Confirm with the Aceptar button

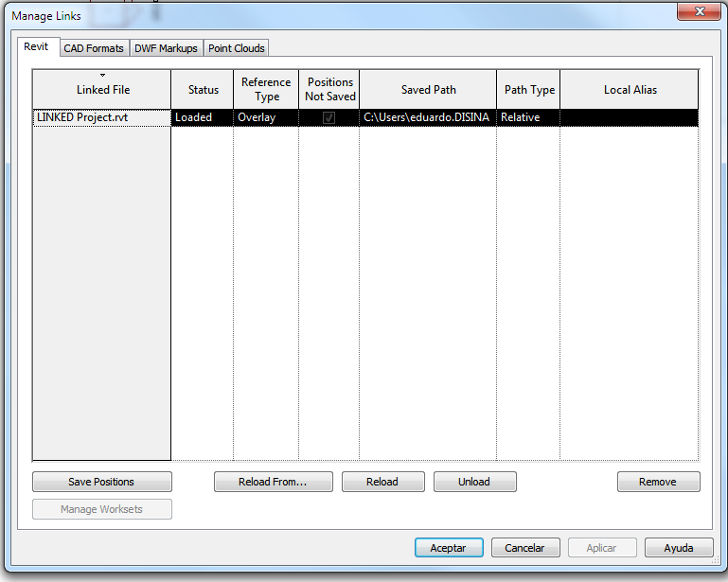(x=449, y=548)
